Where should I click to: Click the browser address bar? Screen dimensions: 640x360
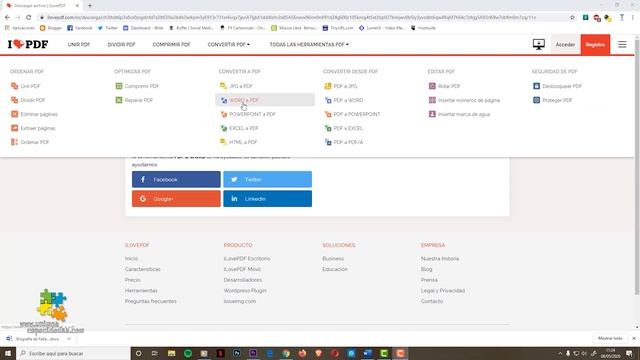tap(302, 18)
